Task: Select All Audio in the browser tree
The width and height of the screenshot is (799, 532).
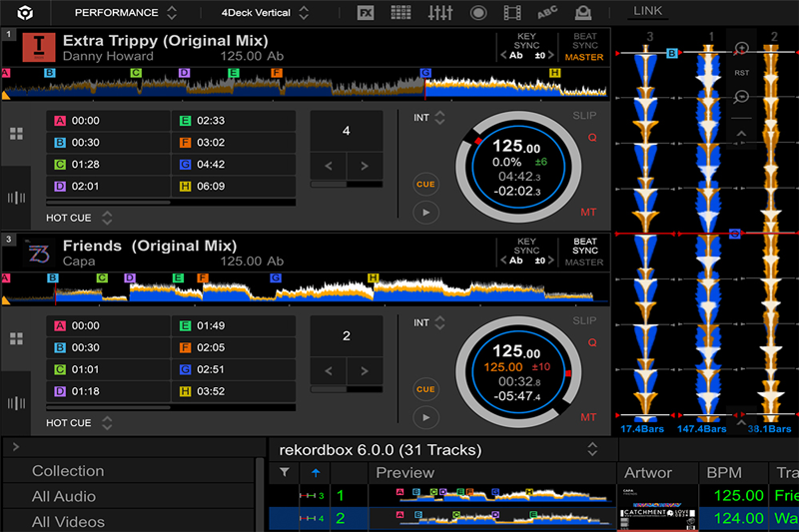Action: (x=64, y=496)
